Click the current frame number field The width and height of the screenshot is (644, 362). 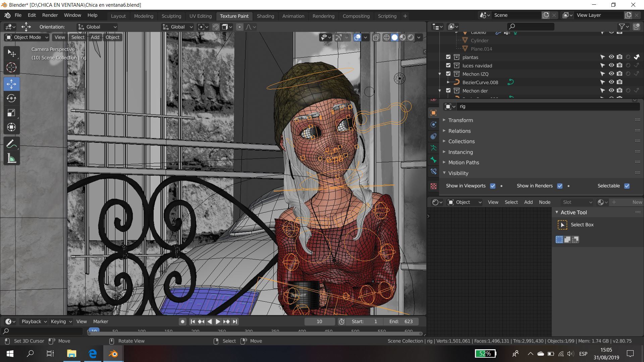click(x=319, y=321)
